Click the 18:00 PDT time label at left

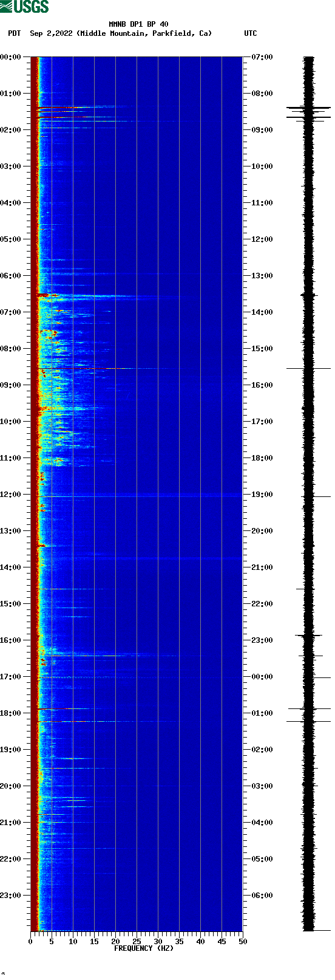[10, 713]
